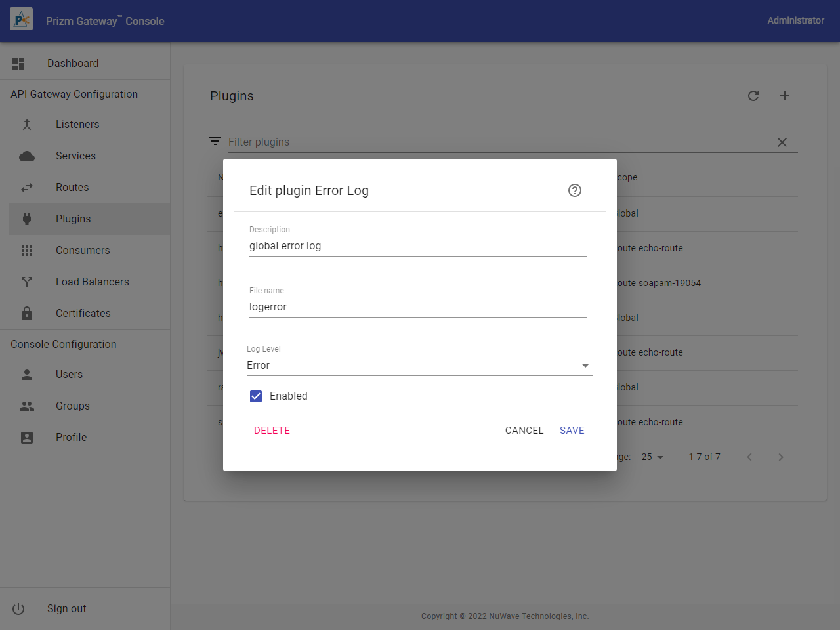Click the Sign out power icon
The width and height of the screenshot is (840, 630).
click(x=18, y=609)
